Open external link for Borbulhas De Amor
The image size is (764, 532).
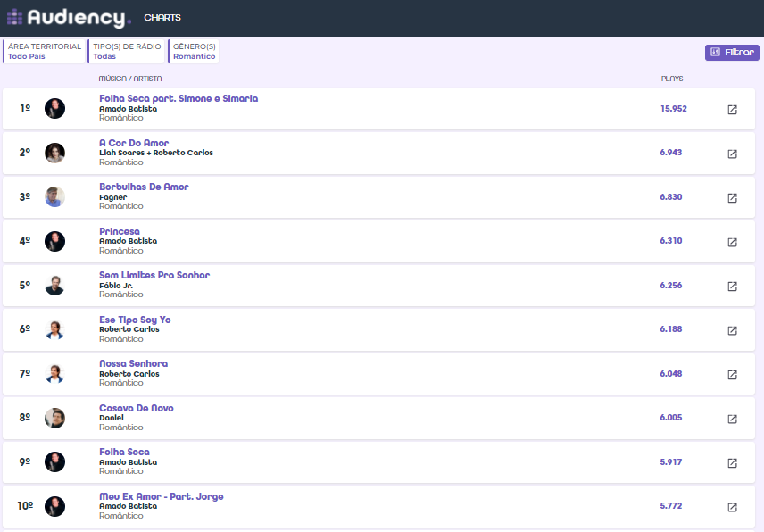coord(732,198)
